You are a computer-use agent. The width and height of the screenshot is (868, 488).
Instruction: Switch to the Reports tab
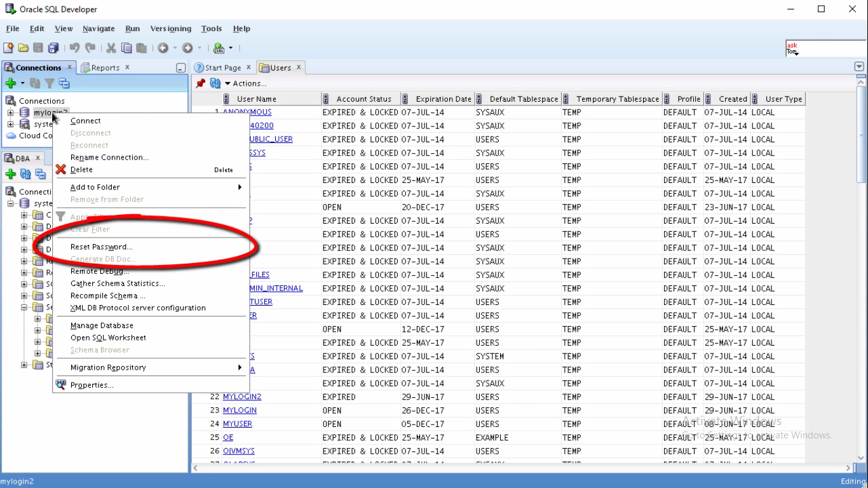point(105,67)
